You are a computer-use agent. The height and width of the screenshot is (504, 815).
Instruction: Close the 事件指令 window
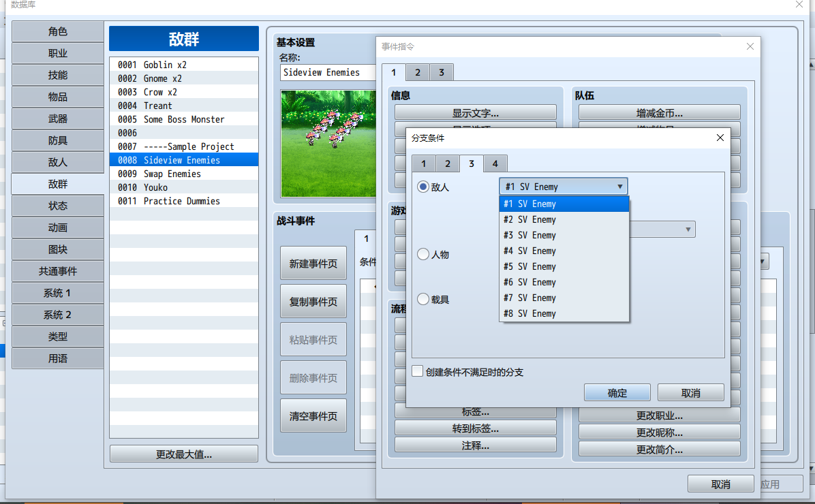(x=750, y=46)
